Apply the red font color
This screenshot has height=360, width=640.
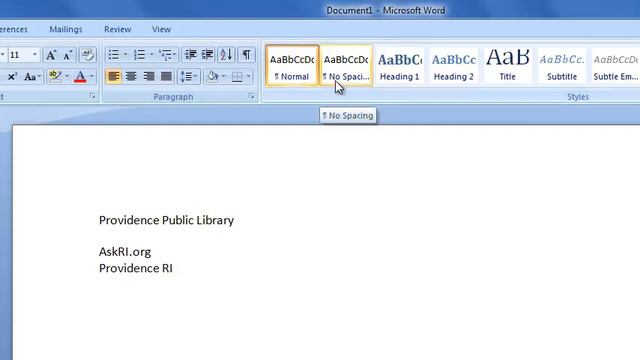(80, 76)
